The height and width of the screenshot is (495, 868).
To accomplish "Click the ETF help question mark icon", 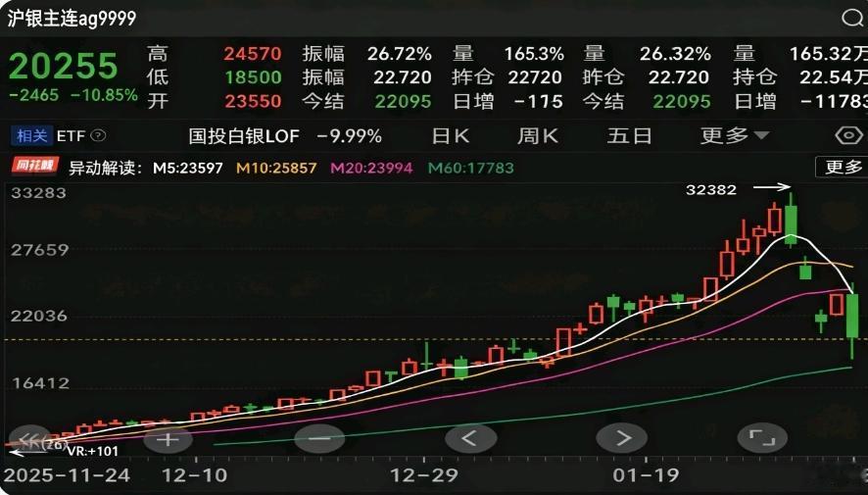I will point(98,135).
